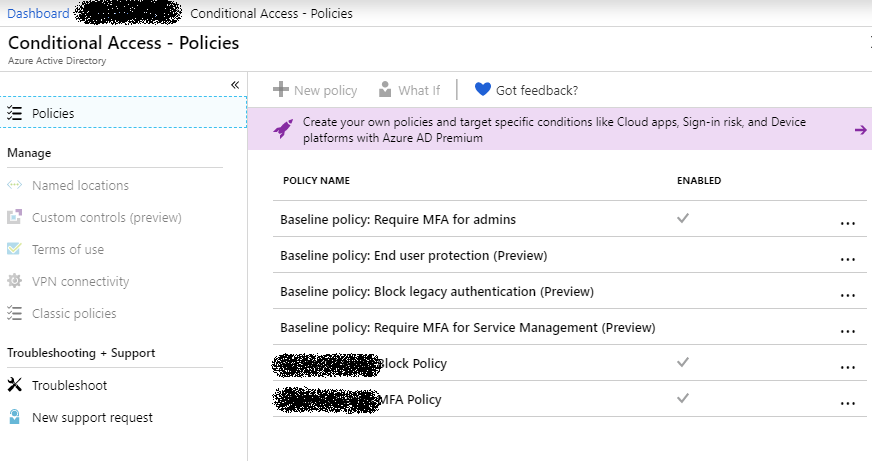Go to Dashboard via breadcrumb link

click(x=38, y=13)
